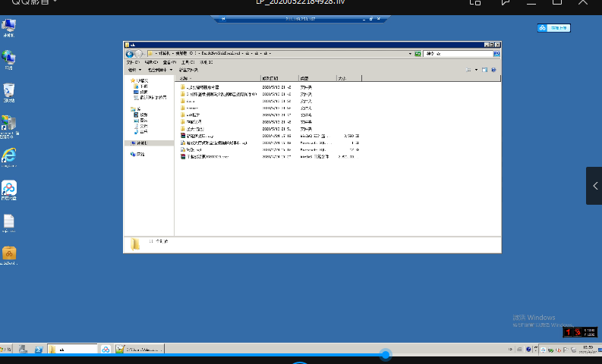Open Internet Explorer desktop icon
602x364 pixels.
pos(9,155)
